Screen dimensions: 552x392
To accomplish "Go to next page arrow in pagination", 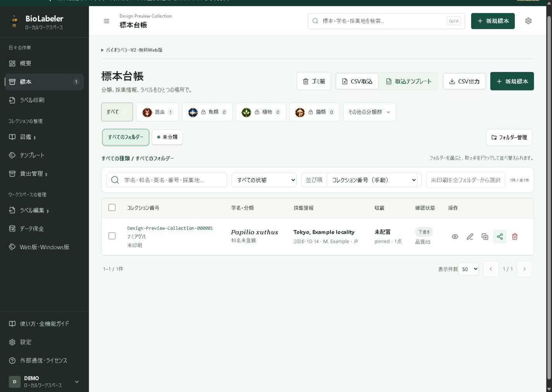I will click(x=524, y=269).
